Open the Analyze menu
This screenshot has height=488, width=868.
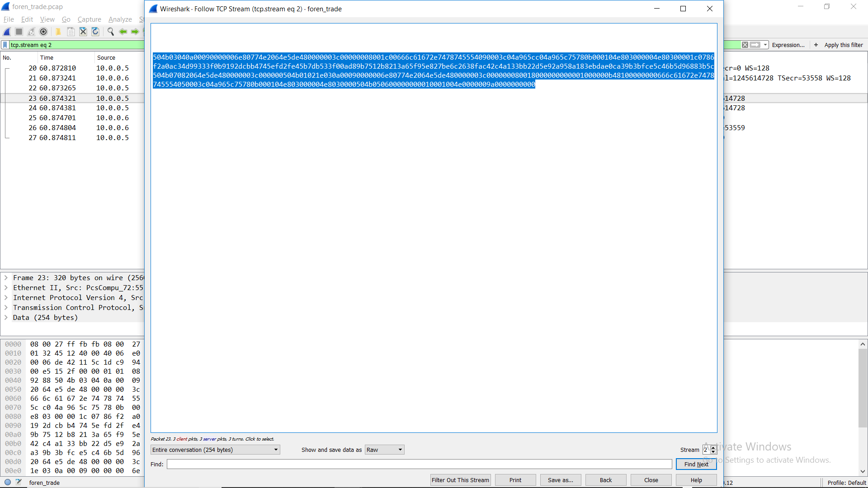(x=120, y=19)
